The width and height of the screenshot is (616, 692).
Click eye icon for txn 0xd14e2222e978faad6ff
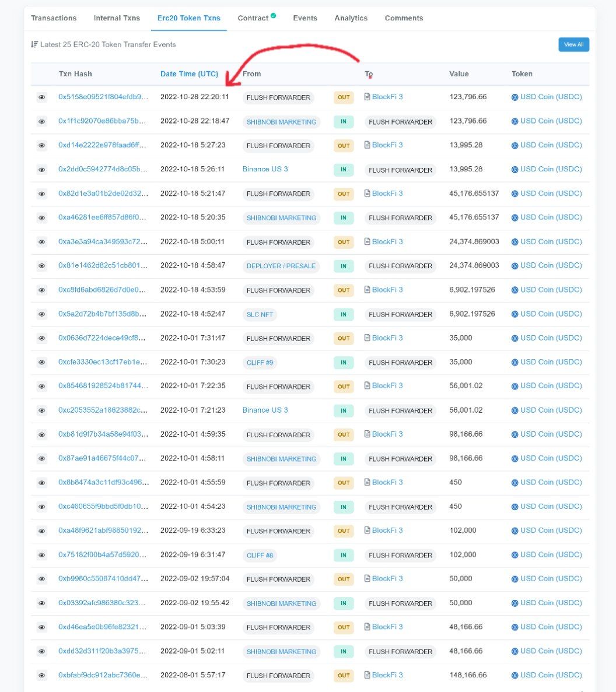click(42, 145)
